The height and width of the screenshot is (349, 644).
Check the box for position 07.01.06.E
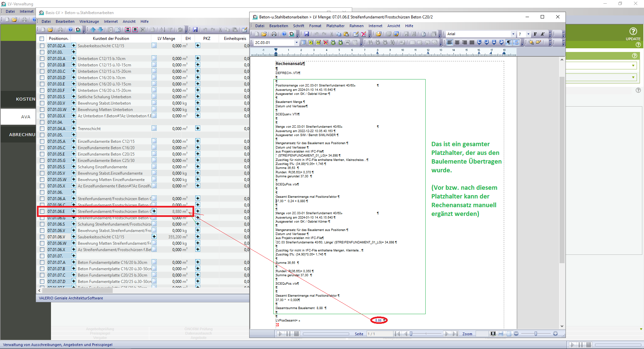click(x=42, y=212)
